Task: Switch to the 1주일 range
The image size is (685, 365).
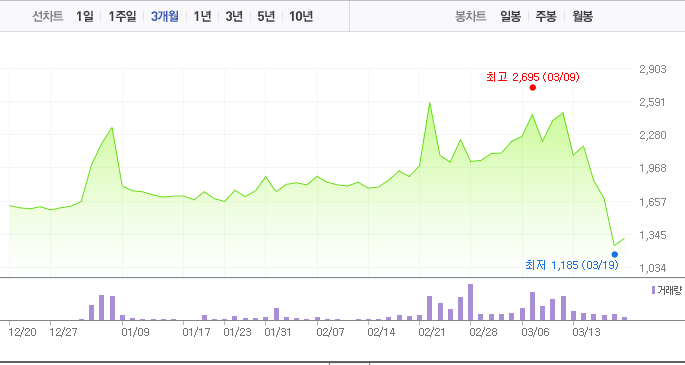Action: (122, 17)
